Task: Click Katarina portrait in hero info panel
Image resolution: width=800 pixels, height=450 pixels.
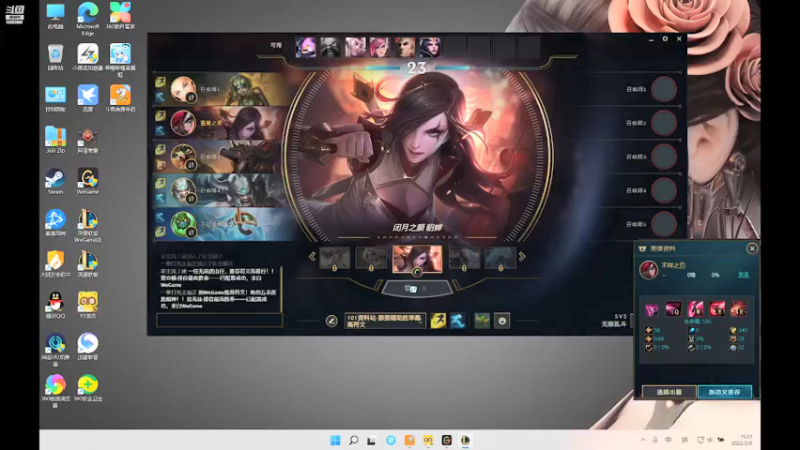Action: (648, 269)
